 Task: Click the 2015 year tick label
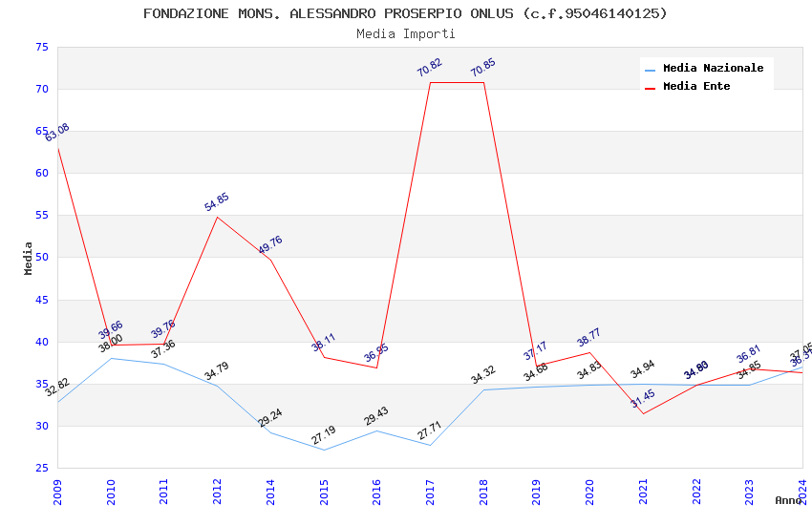pos(324,492)
